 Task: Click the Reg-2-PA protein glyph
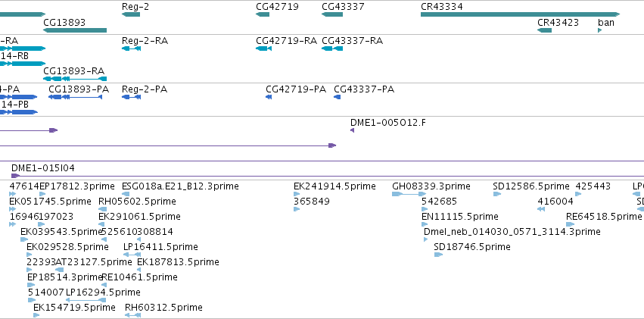pos(132,97)
